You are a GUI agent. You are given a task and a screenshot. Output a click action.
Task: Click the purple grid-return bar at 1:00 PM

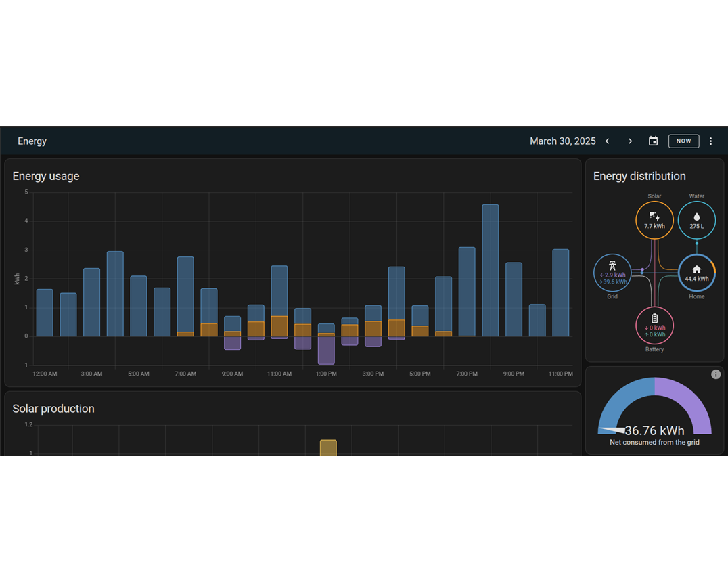(326, 351)
